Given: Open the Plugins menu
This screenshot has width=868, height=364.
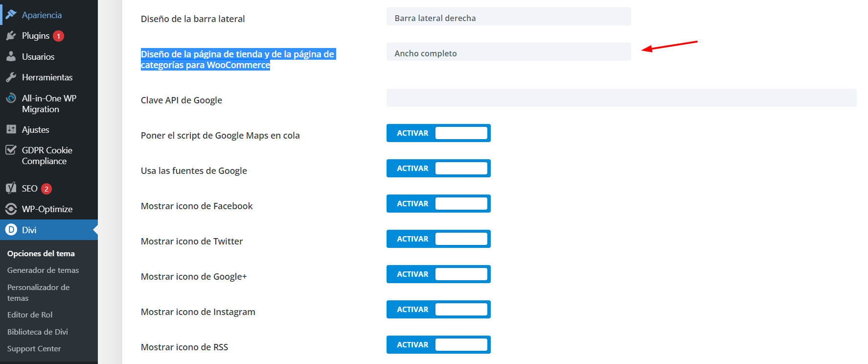Looking at the screenshot, I should tap(49, 36).
